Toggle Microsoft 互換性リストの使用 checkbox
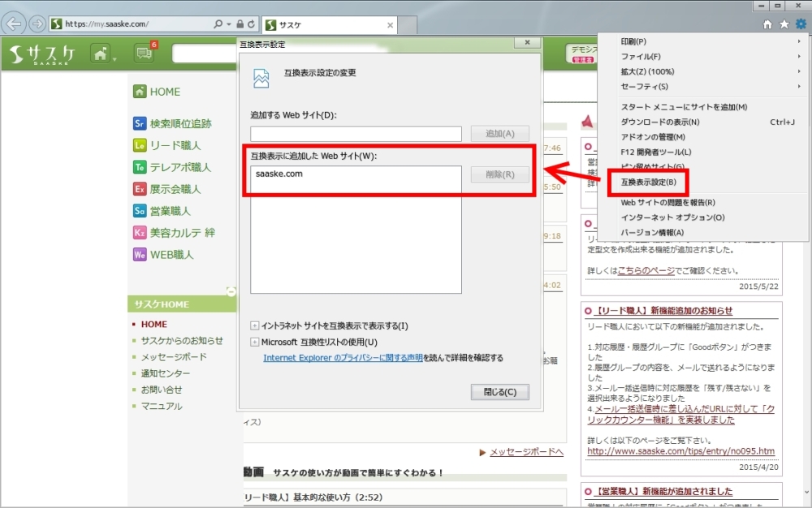 pos(255,342)
